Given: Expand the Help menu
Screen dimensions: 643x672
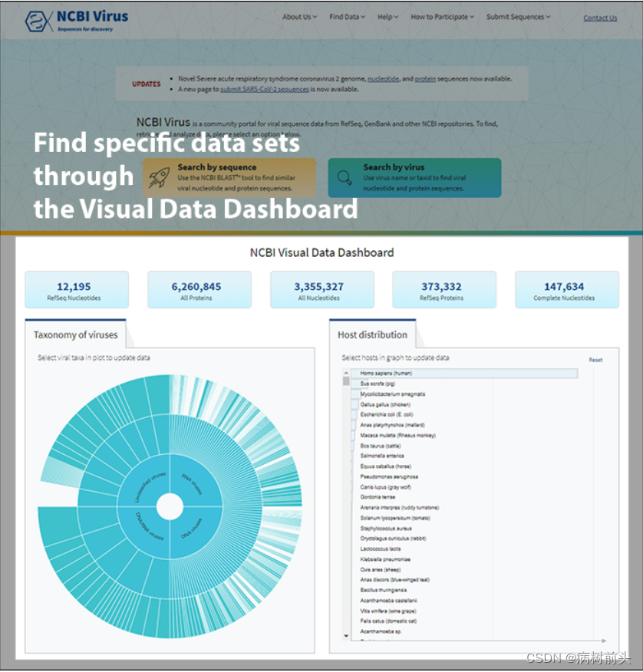Looking at the screenshot, I should [x=387, y=17].
